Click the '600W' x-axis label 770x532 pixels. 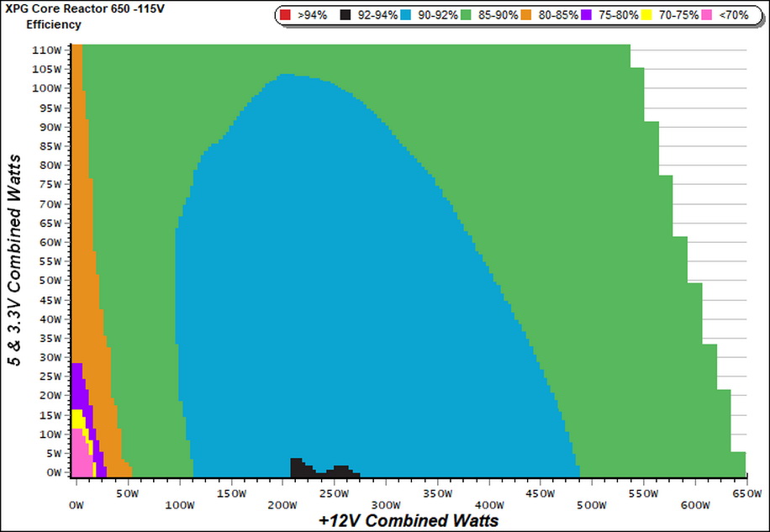click(x=695, y=505)
